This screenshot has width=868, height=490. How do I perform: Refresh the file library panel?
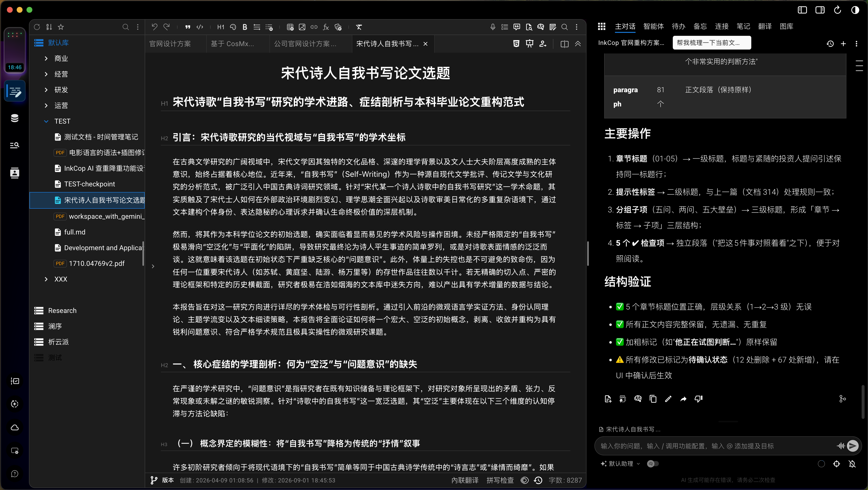pos(37,27)
